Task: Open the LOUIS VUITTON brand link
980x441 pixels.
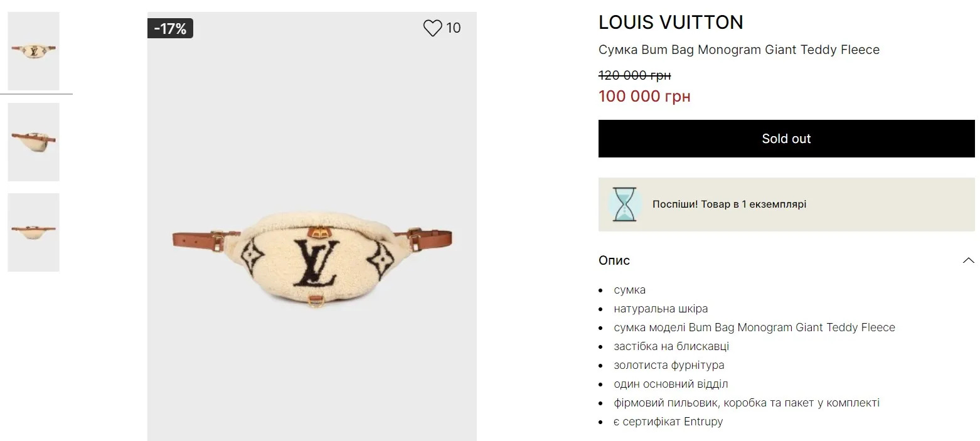Action: (671, 23)
